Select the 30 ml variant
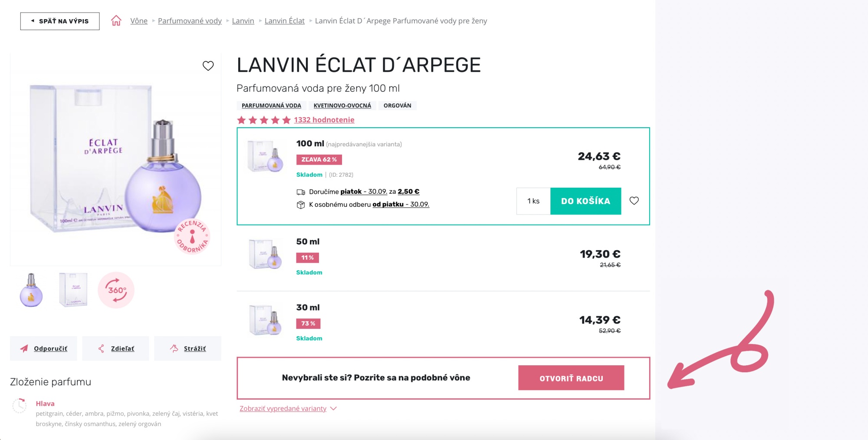Viewport: 868px width, 440px height. click(x=443, y=324)
